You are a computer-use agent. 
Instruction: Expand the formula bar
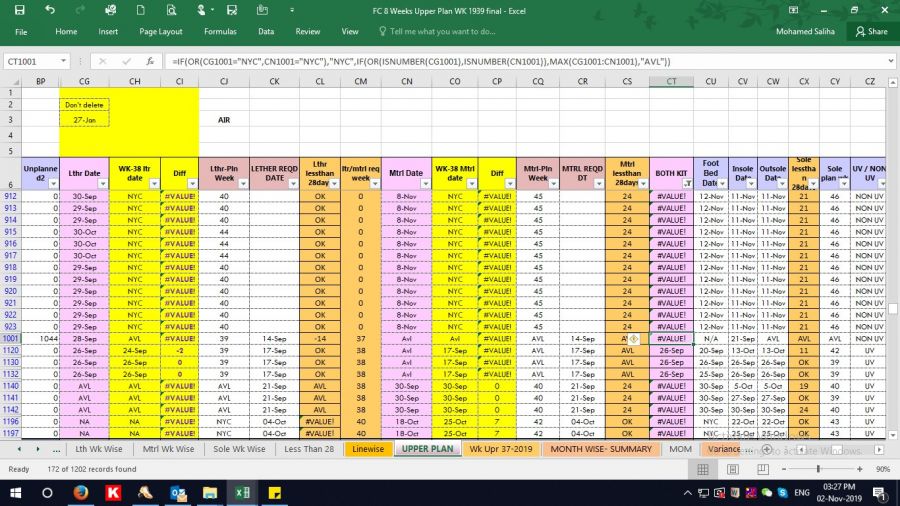[890, 61]
